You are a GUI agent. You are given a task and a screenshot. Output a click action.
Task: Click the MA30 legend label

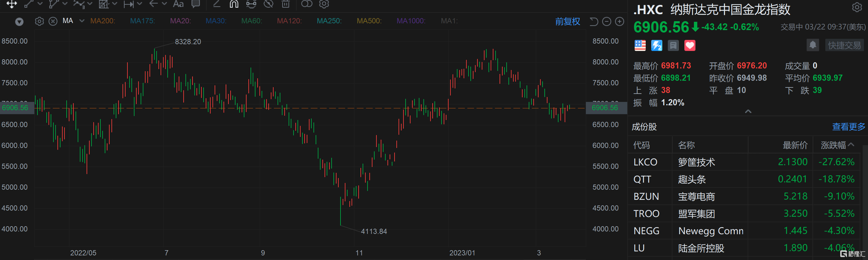click(216, 21)
